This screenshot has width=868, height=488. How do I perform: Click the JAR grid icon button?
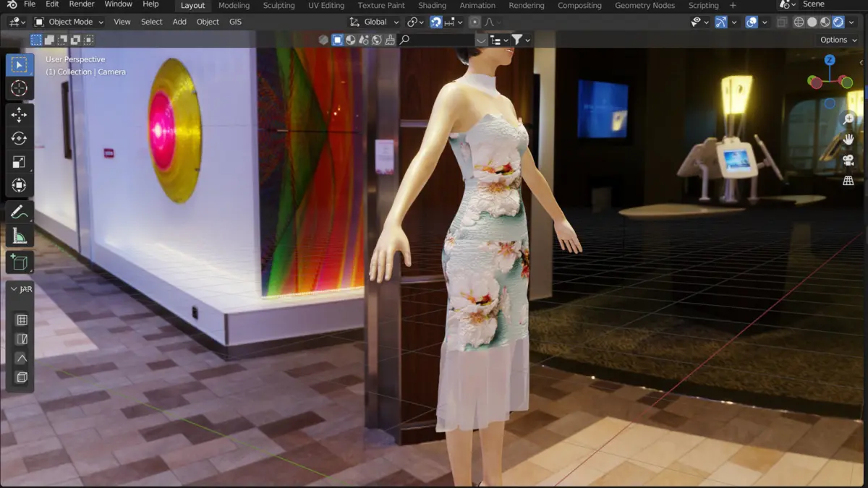coord(22,320)
